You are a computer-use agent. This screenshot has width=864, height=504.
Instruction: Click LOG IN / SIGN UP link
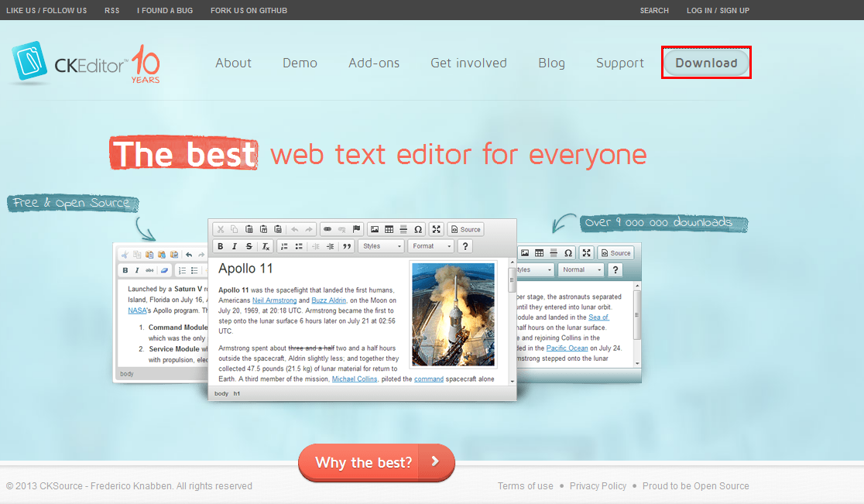(718, 11)
